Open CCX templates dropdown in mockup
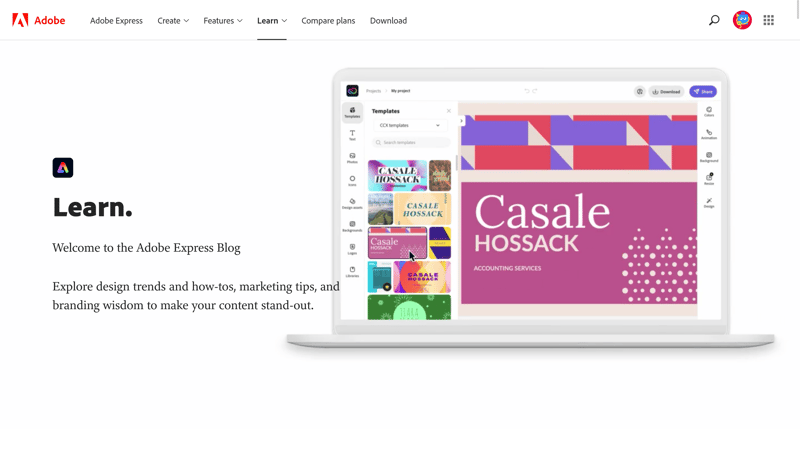 click(410, 126)
